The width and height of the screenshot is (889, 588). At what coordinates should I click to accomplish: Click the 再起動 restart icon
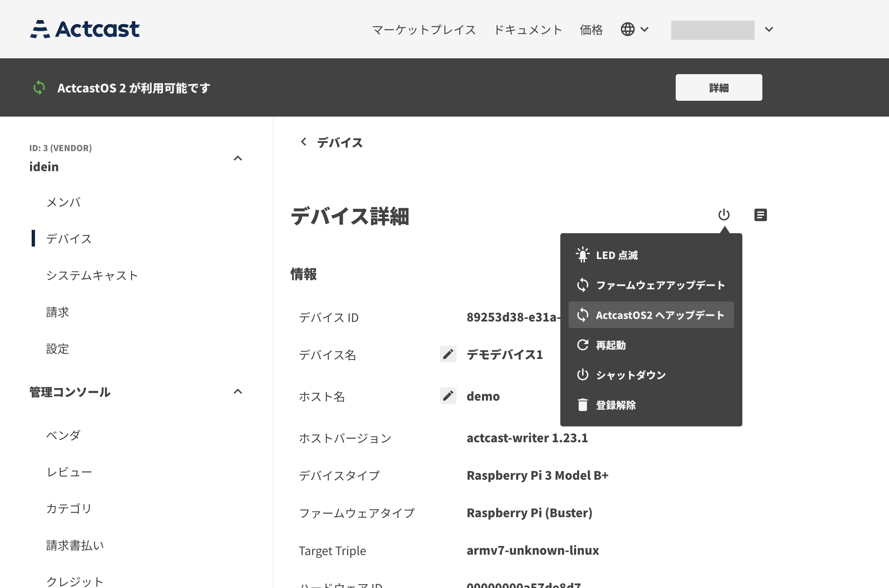[x=582, y=345]
